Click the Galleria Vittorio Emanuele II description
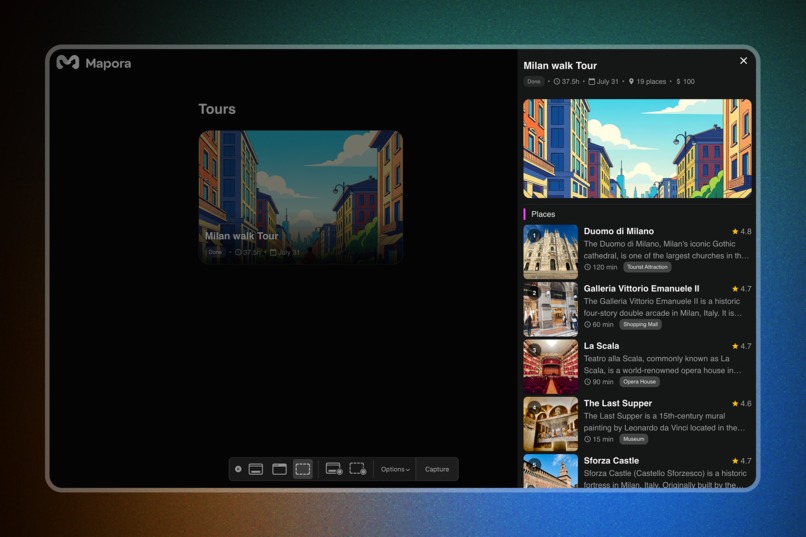This screenshot has width=806, height=537. click(x=663, y=307)
